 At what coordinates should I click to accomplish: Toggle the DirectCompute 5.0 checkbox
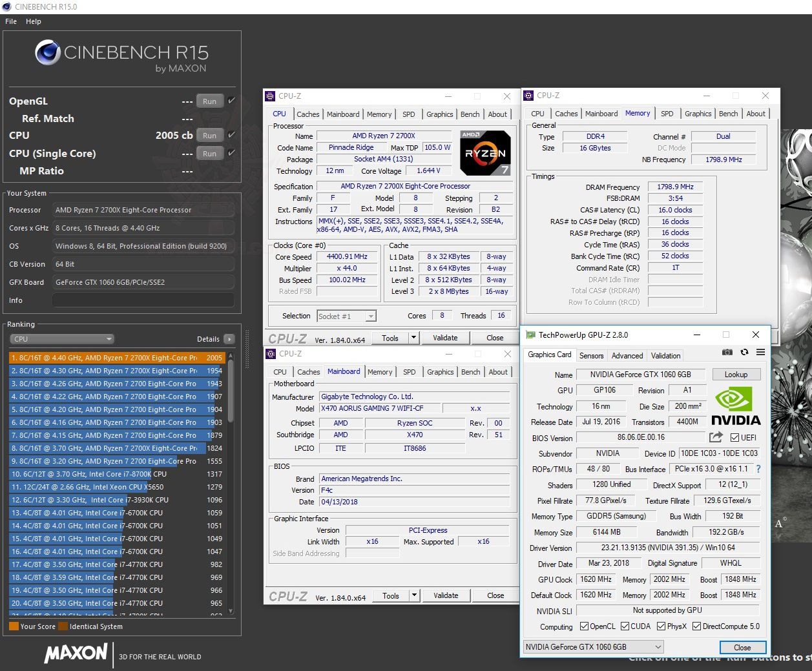tap(696, 626)
